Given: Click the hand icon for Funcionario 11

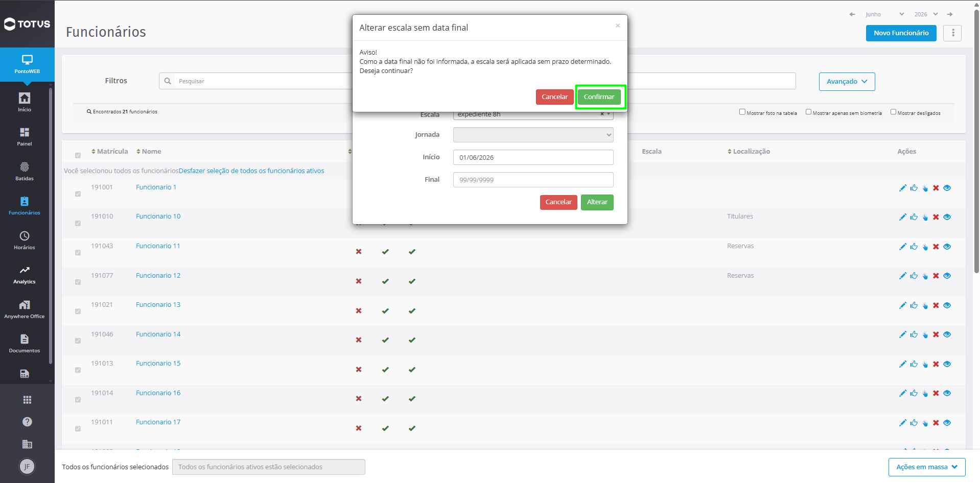Looking at the screenshot, I should [925, 247].
